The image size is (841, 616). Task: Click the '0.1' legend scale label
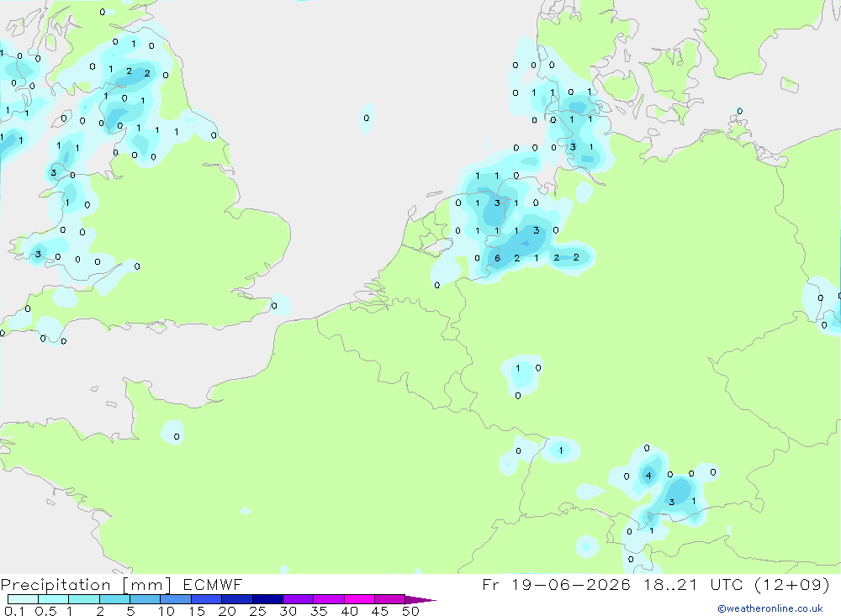[14, 611]
